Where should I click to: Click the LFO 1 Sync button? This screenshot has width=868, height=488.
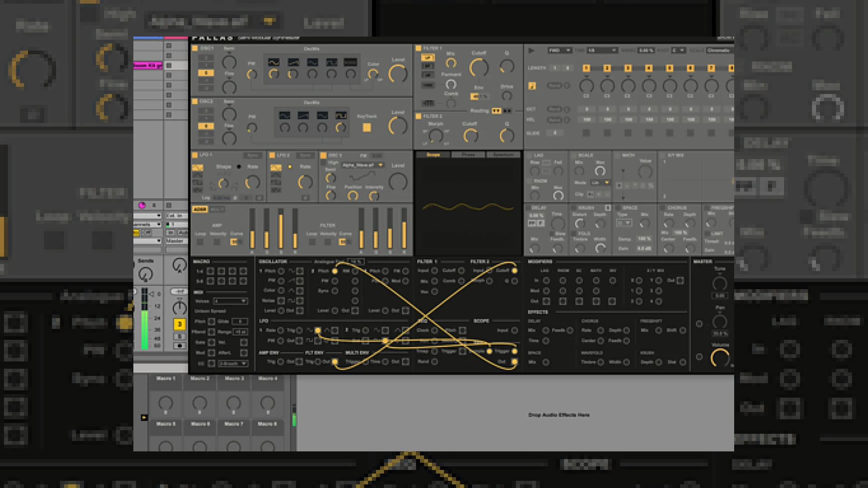click(253, 155)
